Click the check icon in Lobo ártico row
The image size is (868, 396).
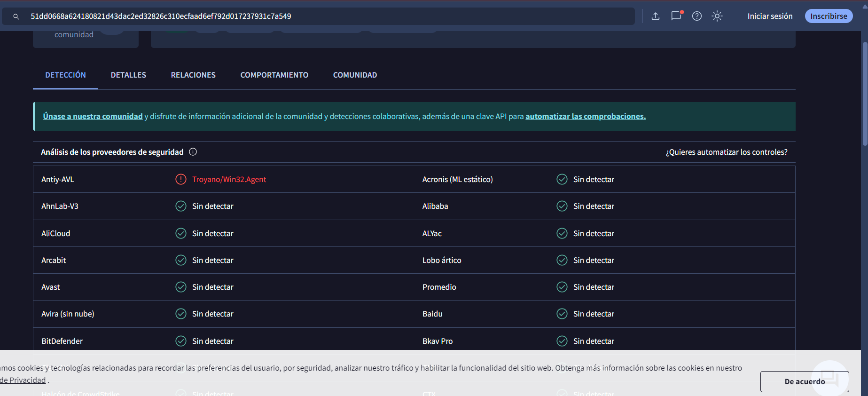click(562, 260)
